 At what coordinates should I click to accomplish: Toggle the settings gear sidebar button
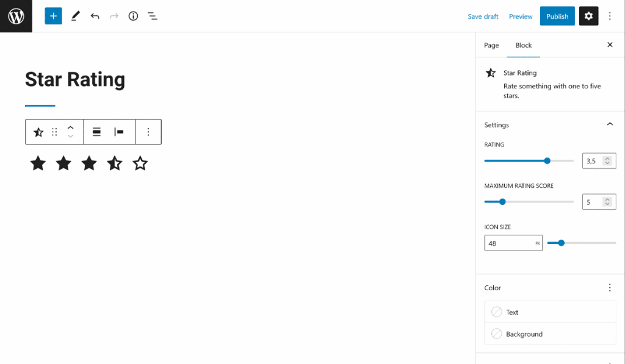(588, 16)
